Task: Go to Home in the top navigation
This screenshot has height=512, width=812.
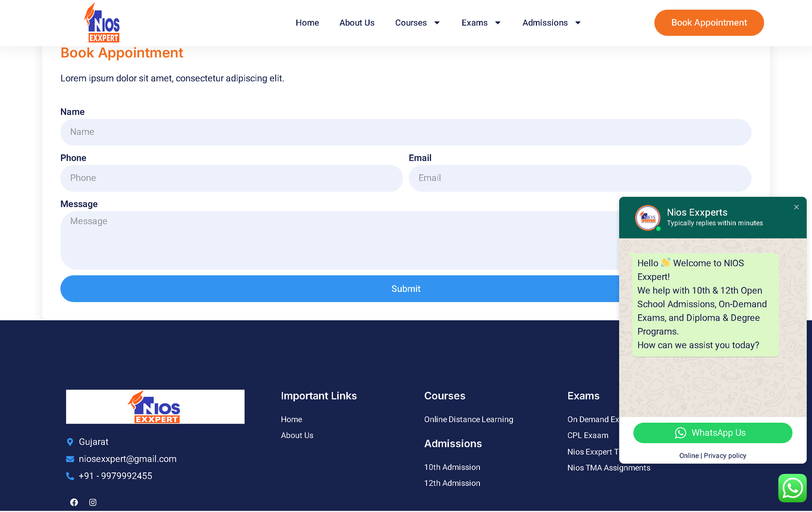Action: 307,23
